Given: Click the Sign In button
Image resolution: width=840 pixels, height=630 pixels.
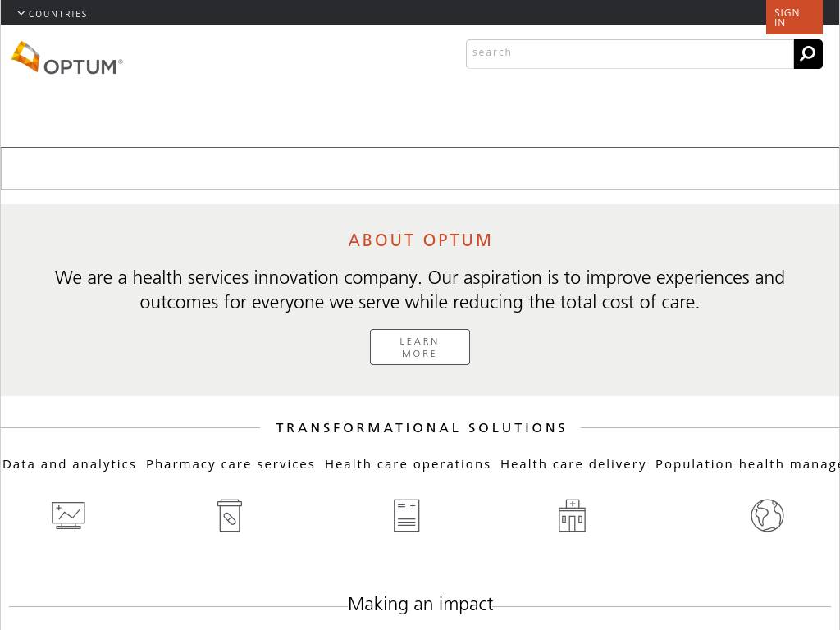Looking at the screenshot, I should [x=793, y=17].
